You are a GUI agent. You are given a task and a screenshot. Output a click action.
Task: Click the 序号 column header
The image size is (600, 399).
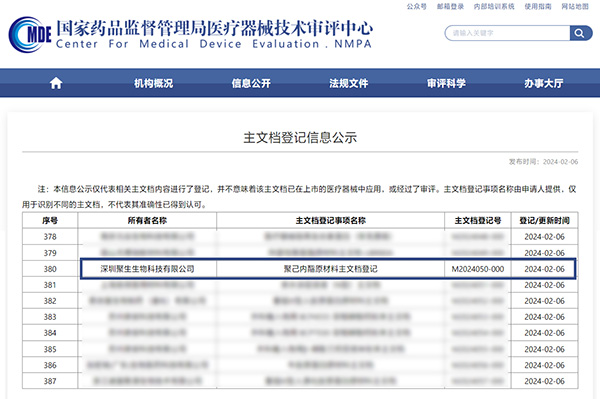tap(50, 220)
